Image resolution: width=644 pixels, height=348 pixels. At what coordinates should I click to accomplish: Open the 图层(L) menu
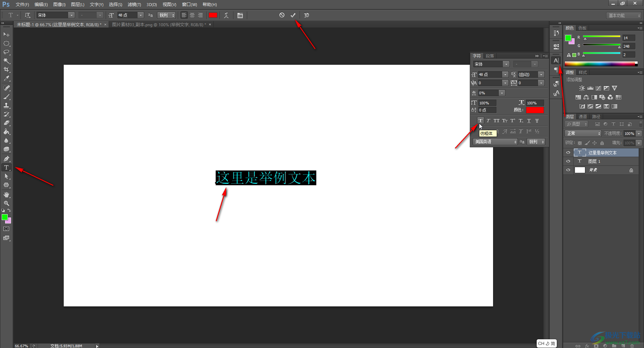(x=77, y=4)
